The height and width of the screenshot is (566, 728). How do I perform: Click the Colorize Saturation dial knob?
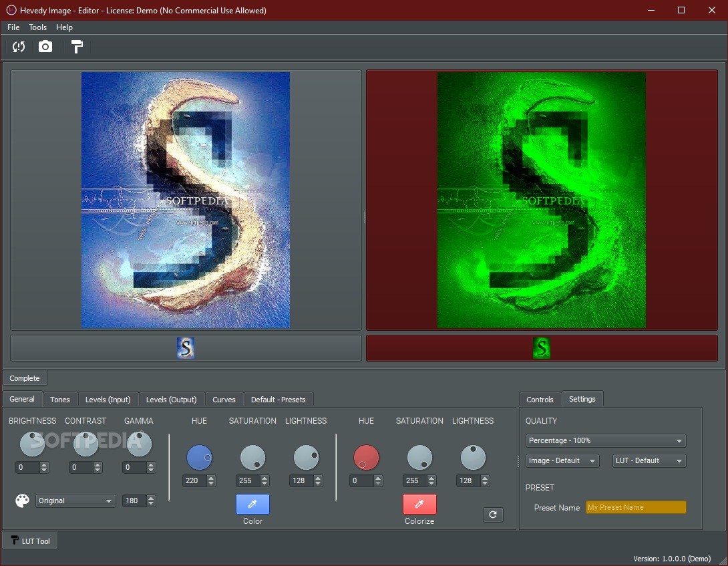point(419,457)
